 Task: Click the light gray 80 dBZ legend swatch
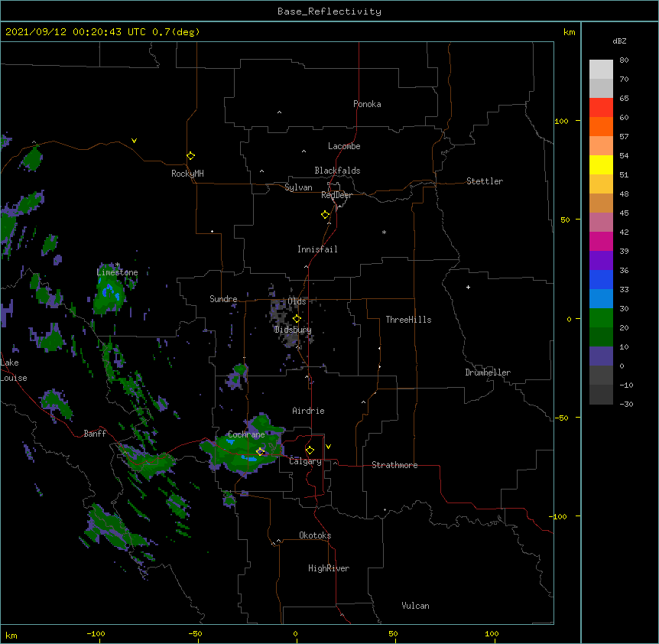coord(601,70)
